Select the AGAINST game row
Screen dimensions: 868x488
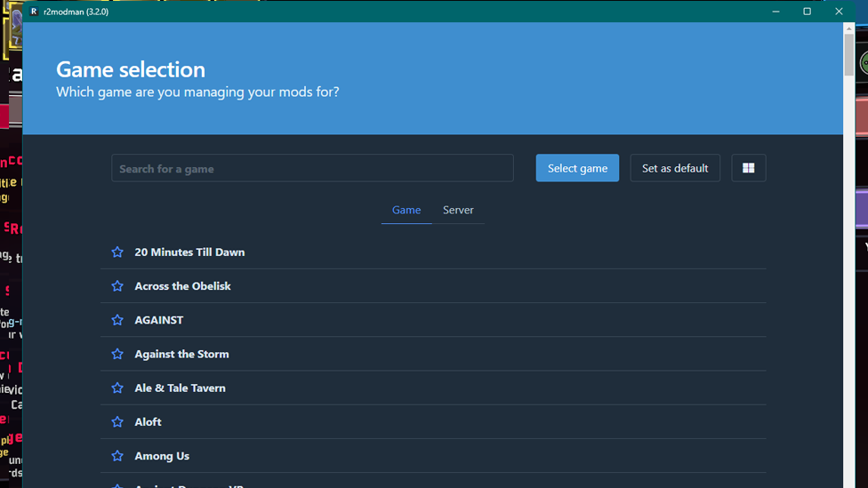click(433, 320)
